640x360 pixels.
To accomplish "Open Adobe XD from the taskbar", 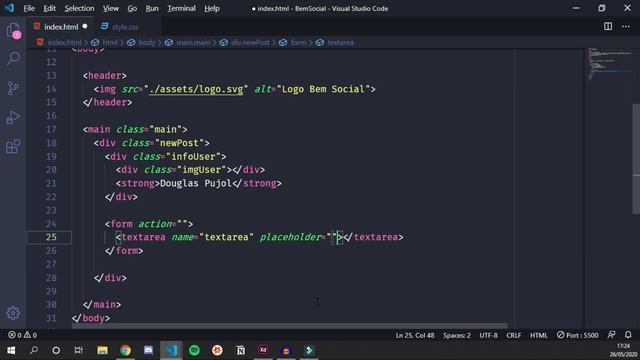I will pyautogui.click(x=263, y=350).
